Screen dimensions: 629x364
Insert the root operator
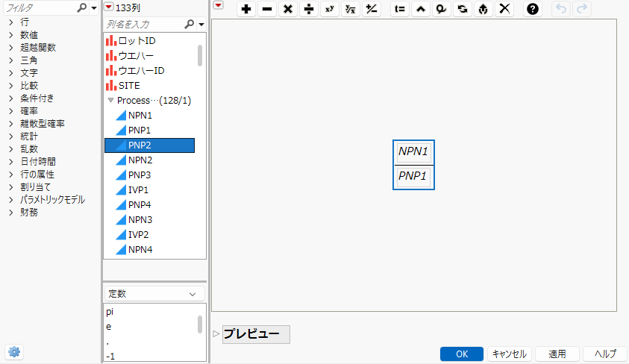click(x=351, y=9)
